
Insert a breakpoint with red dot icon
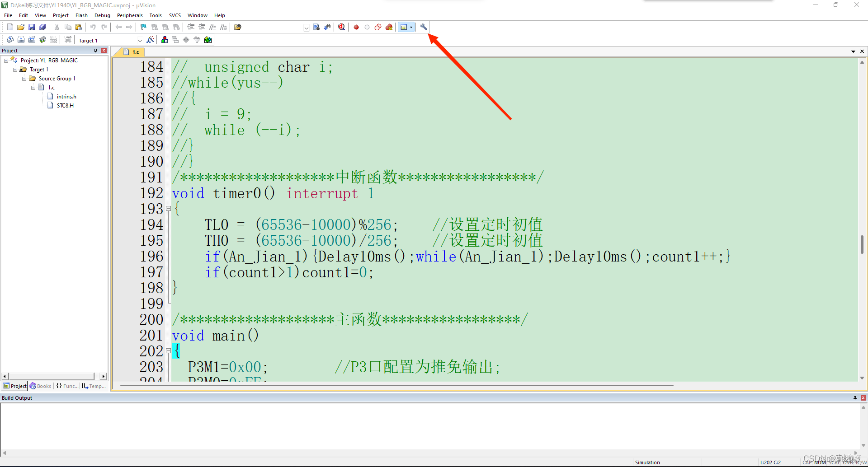[356, 27]
